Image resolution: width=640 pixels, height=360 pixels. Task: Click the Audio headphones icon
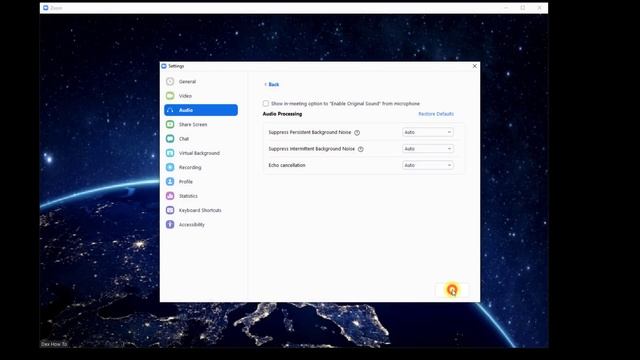click(170, 110)
